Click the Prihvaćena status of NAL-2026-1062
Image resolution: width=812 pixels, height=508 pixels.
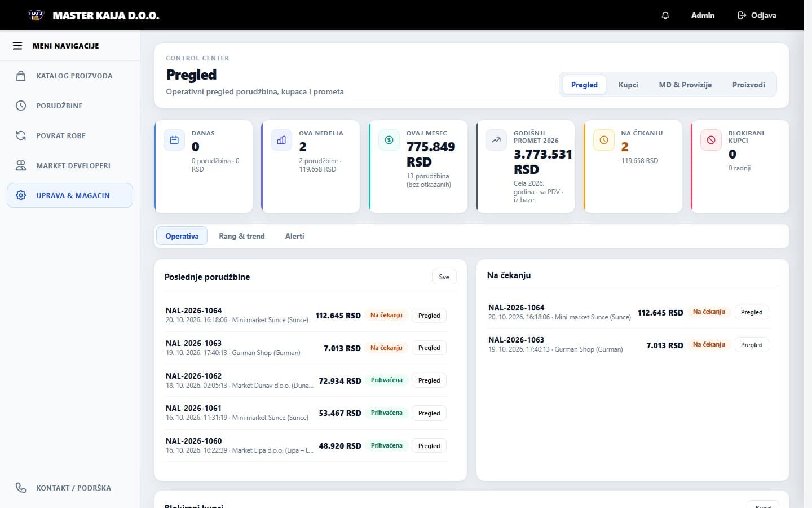click(x=387, y=380)
